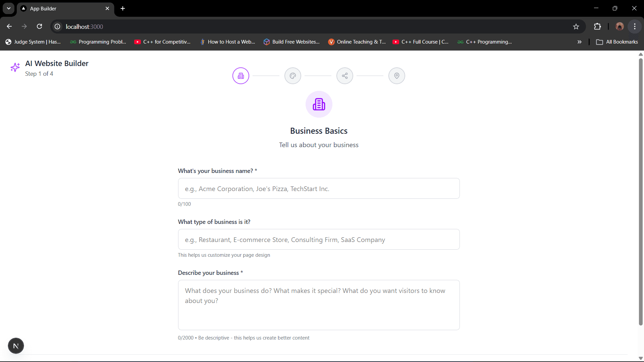Open the Chrome three-dot menu
The image size is (644, 362).
click(635, 26)
